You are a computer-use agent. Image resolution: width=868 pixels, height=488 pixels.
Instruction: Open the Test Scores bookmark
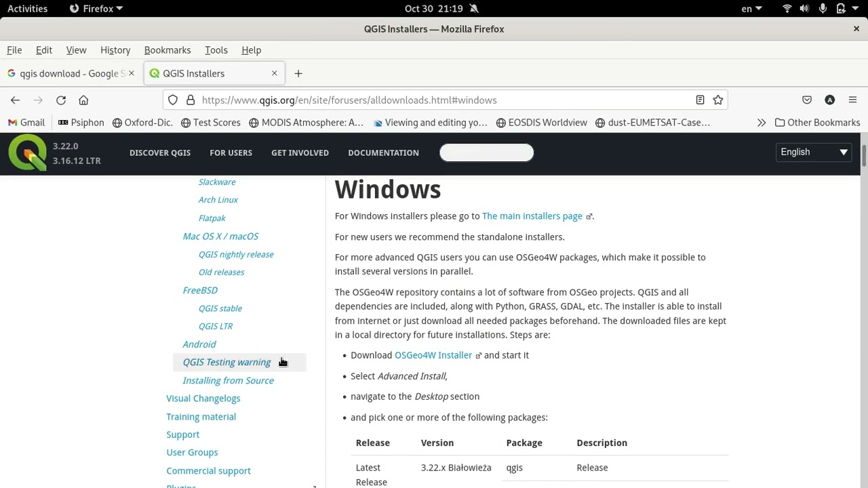point(211,123)
